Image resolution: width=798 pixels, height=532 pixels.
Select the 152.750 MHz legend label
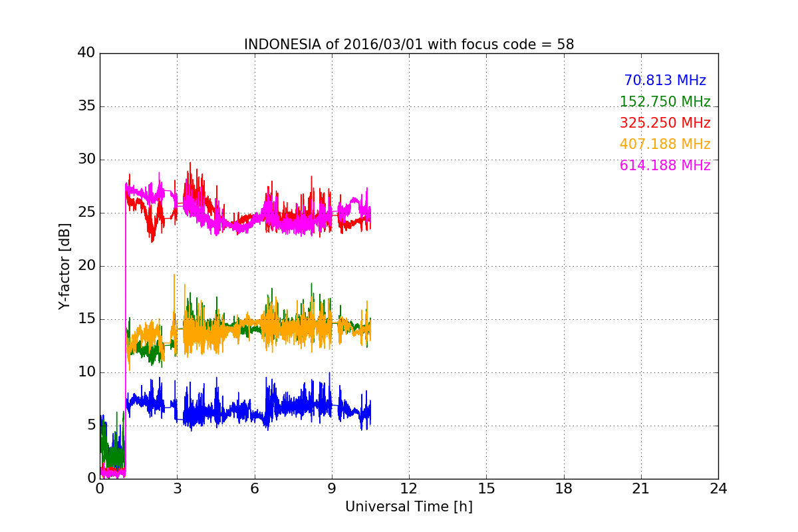tap(665, 102)
